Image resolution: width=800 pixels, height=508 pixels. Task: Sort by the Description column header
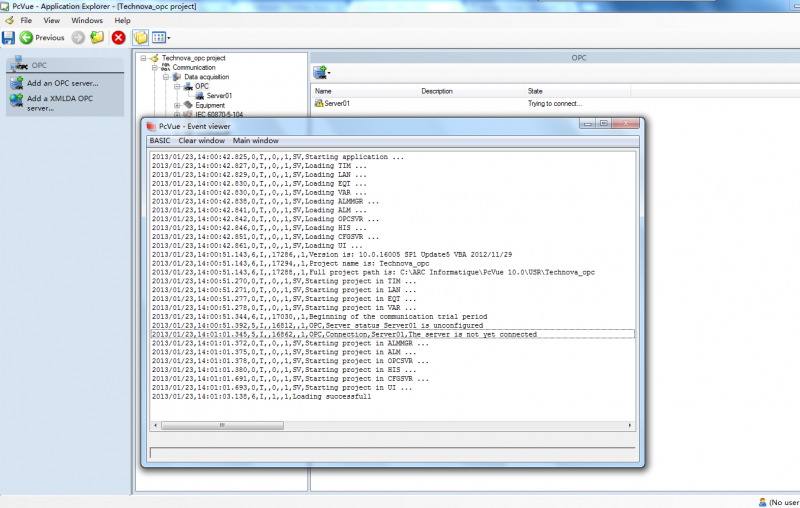[x=470, y=91]
